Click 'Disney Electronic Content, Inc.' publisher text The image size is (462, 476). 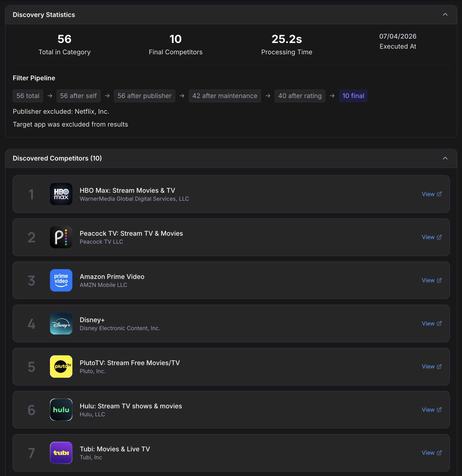click(x=120, y=328)
